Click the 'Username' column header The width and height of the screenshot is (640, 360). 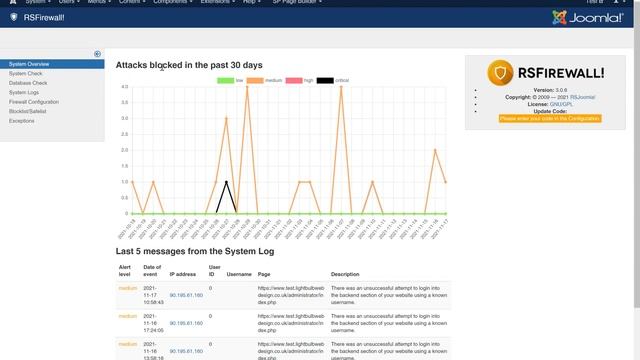[x=239, y=274]
